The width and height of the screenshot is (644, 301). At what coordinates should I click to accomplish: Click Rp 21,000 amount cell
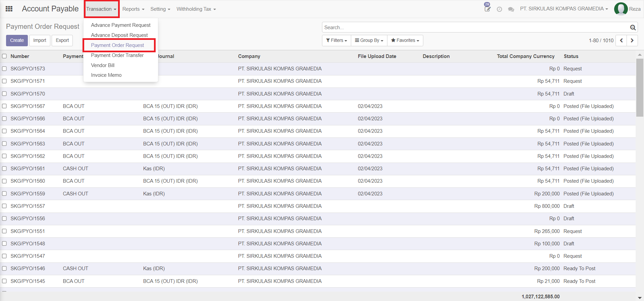[x=548, y=281]
